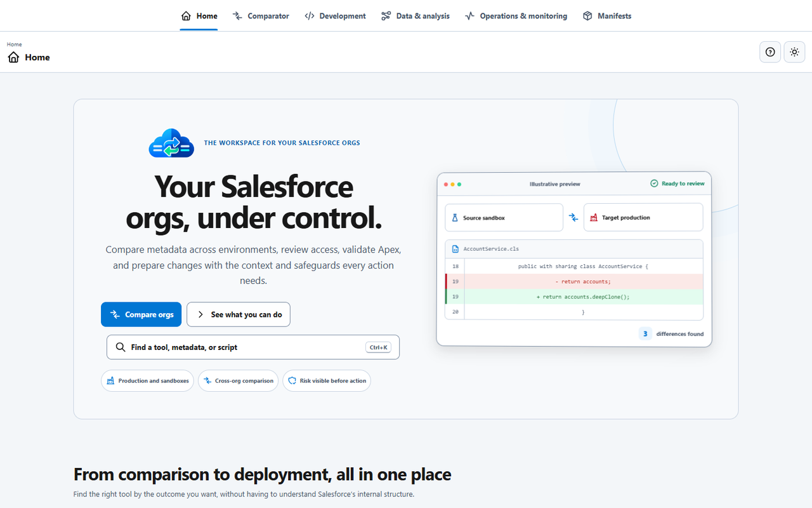Click the pulse icon on Operations tab
This screenshot has width=812, height=508.
coord(470,16)
